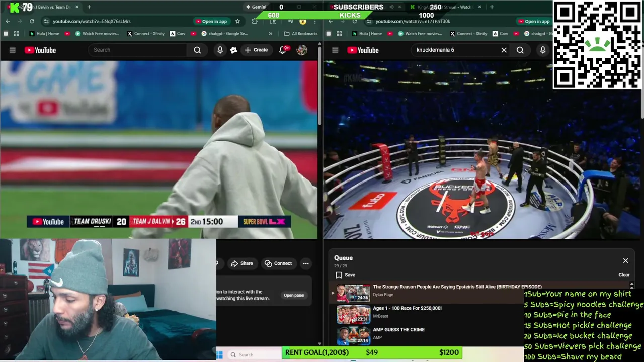
Task: Click the Open panel button for live chat
Action: (x=294, y=295)
